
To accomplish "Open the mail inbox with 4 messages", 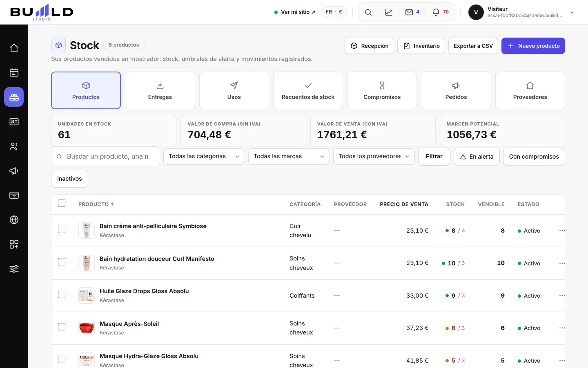I will [412, 12].
